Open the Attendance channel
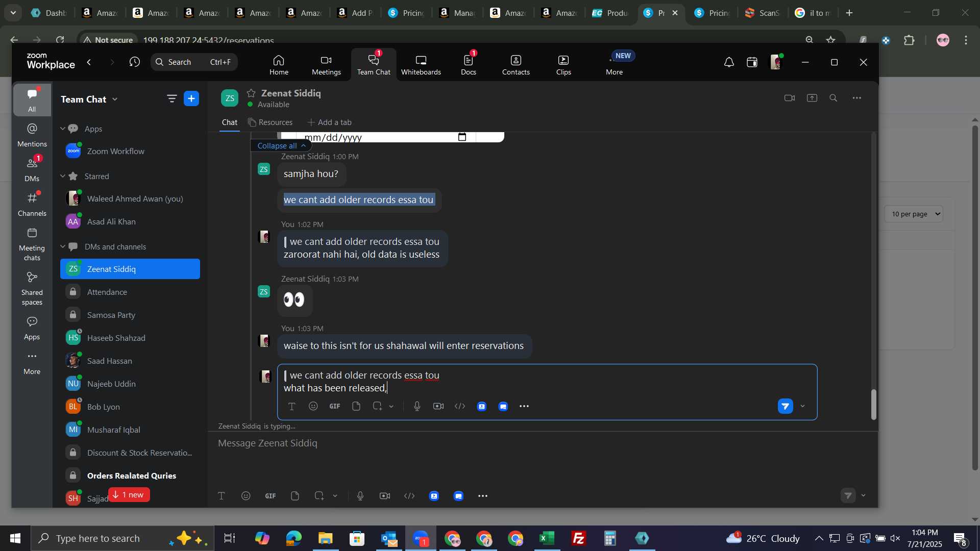Image resolution: width=980 pixels, height=551 pixels. click(x=130, y=292)
